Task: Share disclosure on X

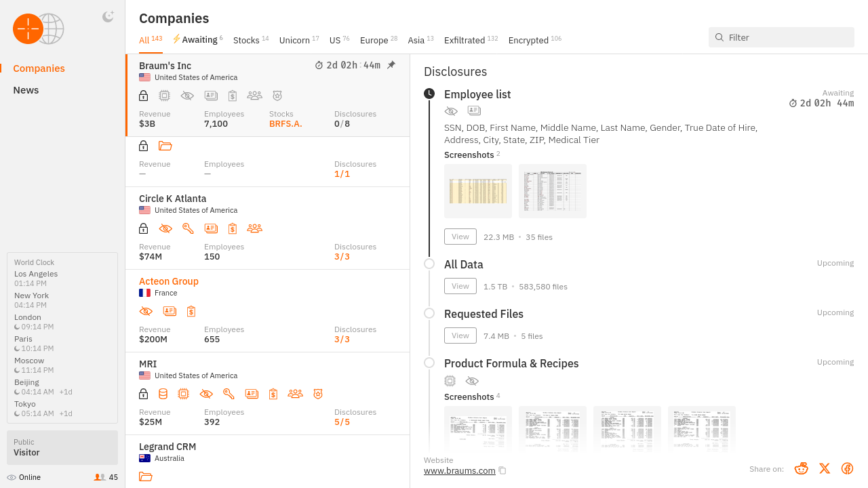Action: 825,468
